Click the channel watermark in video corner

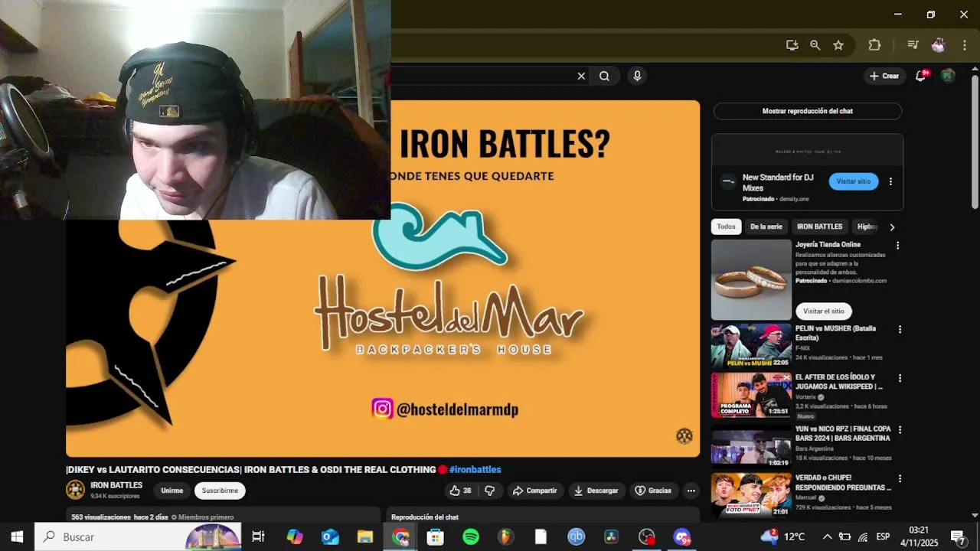[x=684, y=435]
